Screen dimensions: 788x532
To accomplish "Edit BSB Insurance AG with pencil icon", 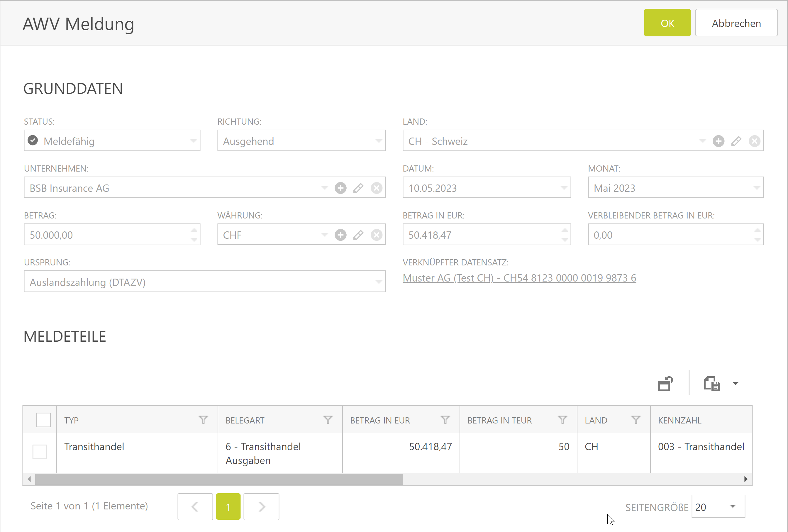I will click(x=358, y=188).
